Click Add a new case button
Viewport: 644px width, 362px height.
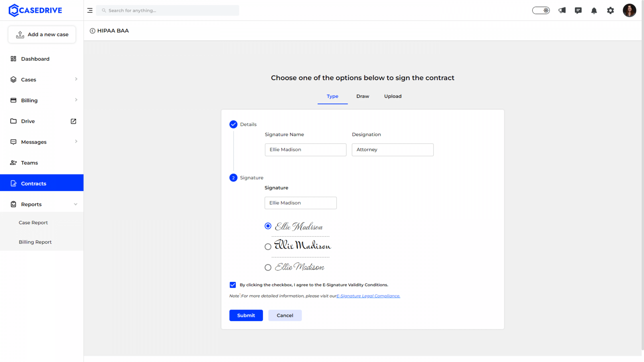tap(42, 34)
